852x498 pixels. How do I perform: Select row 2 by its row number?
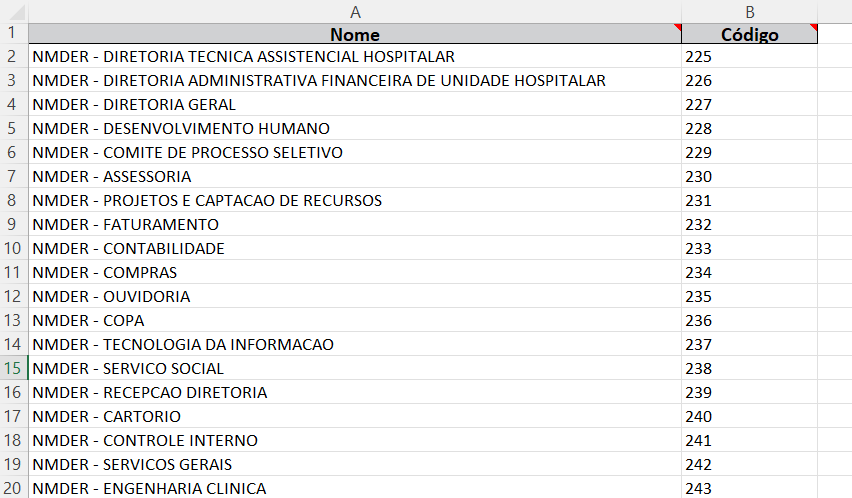(x=12, y=57)
